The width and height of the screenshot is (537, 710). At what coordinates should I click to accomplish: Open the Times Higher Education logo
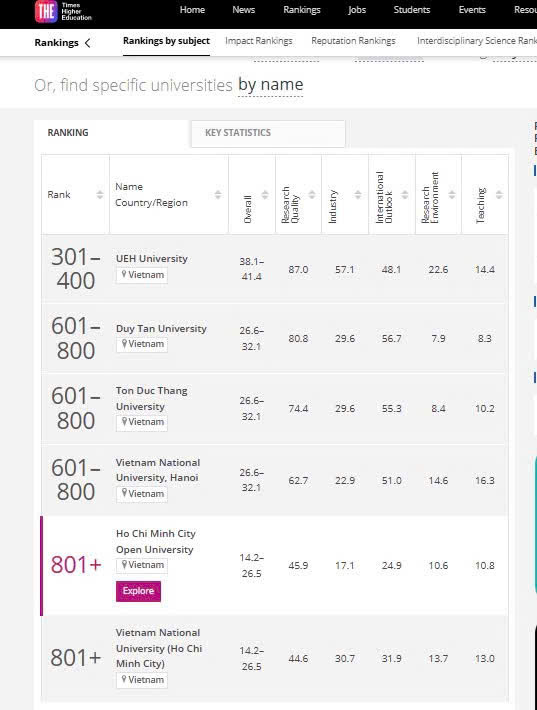tap(63, 11)
